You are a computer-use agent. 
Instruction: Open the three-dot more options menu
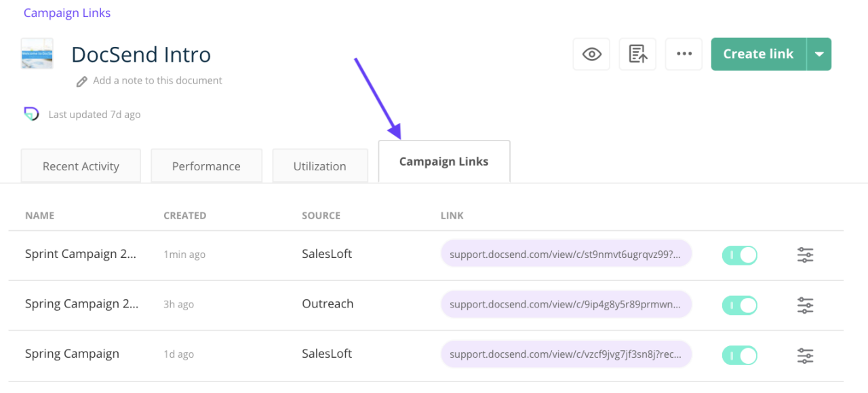pos(684,54)
